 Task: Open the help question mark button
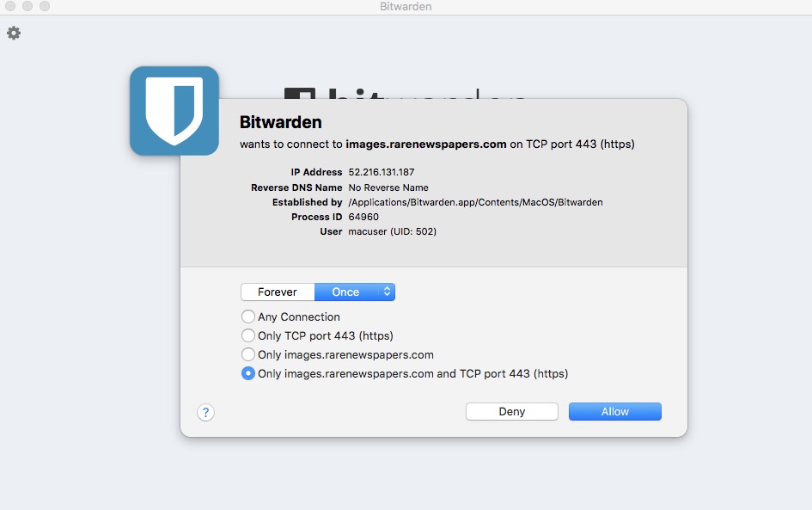click(x=205, y=413)
